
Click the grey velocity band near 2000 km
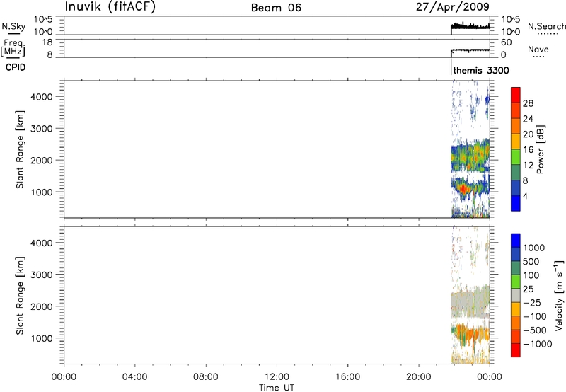469,301
